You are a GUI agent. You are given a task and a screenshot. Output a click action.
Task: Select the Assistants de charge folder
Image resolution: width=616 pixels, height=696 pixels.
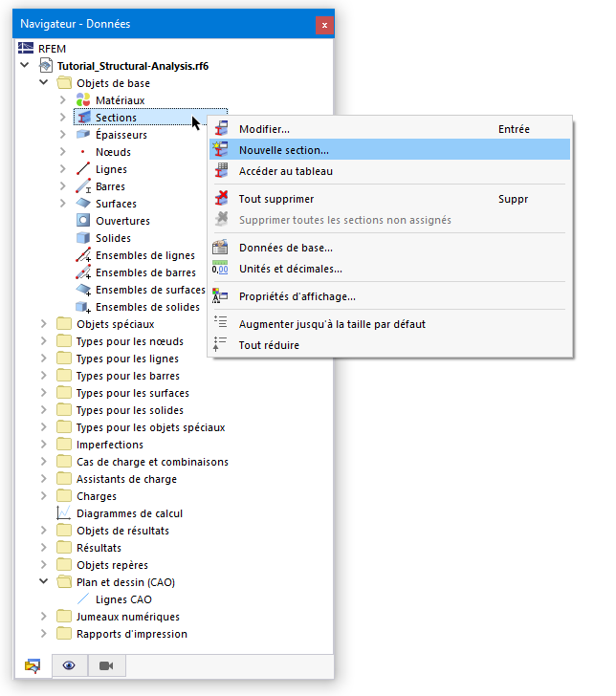point(126,479)
